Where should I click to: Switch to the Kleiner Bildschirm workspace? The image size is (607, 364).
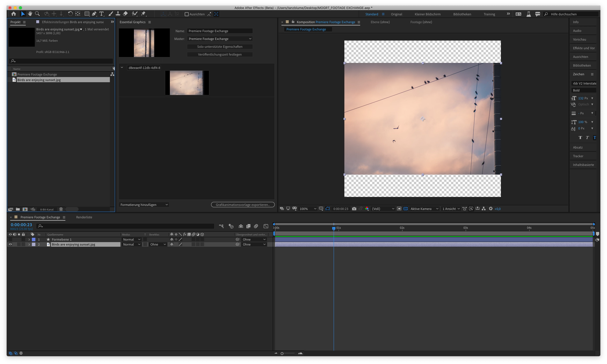point(428,14)
